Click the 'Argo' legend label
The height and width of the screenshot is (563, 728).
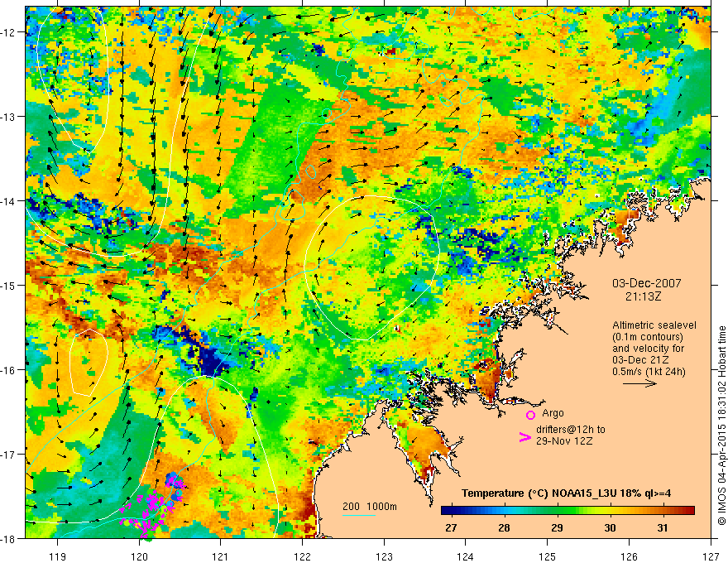pos(553,413)
